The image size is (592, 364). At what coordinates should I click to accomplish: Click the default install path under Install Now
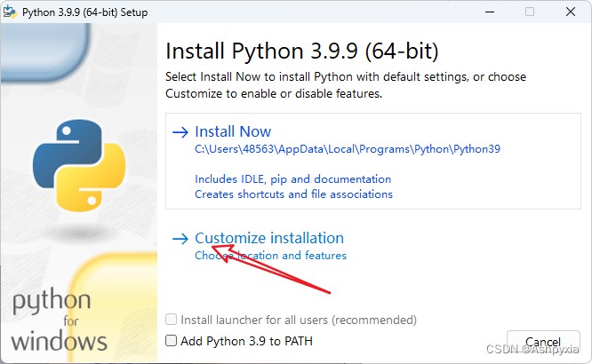point(347,149)
